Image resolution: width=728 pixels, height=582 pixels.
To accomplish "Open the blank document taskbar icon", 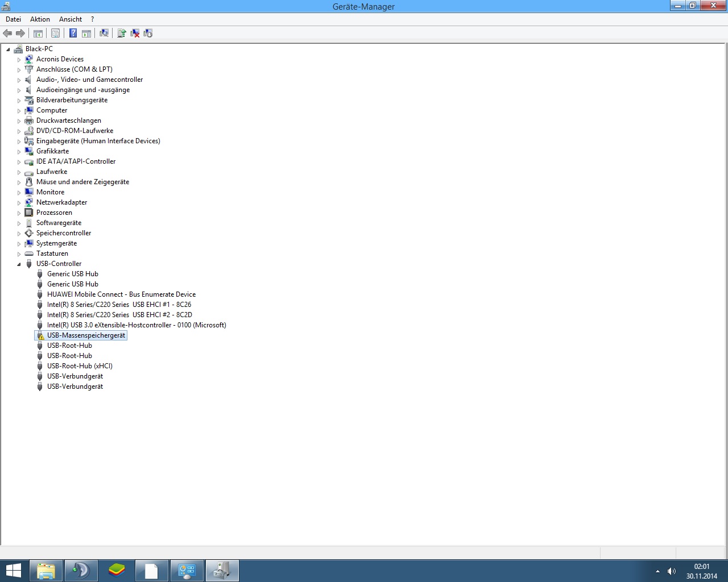I will pyautogui.click(x=151, y=571).
